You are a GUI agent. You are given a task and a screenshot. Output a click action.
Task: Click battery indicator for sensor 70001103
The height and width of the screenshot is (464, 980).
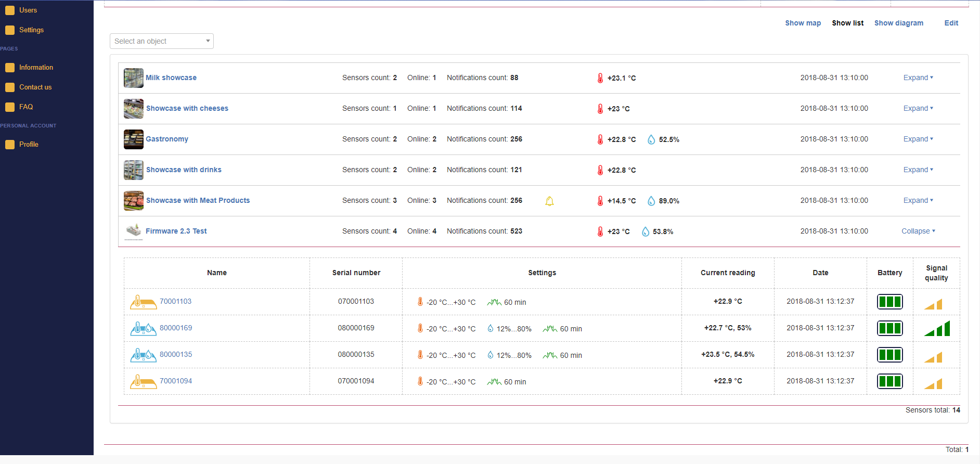(x=890, y=302)
